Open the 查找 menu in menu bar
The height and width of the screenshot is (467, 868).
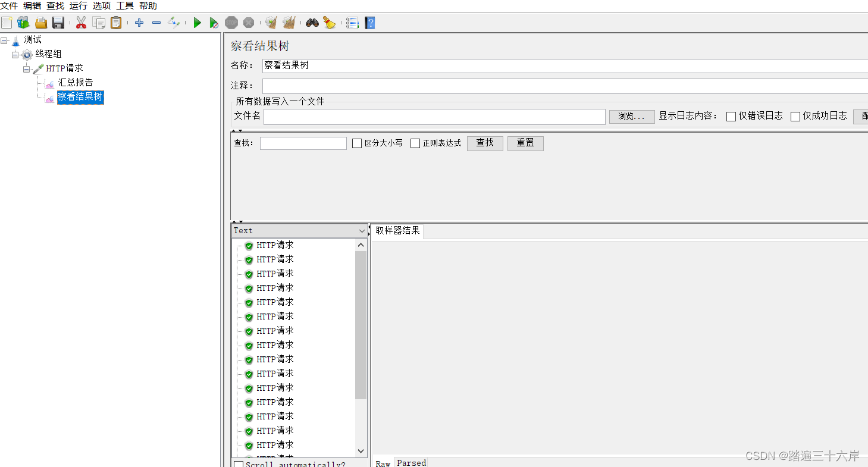tap(55, 6)
